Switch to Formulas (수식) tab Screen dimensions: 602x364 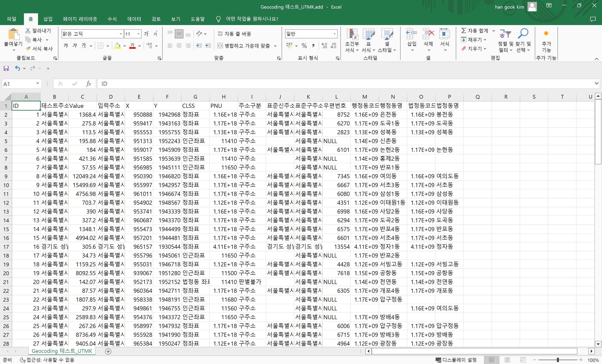click(x=112, y=19)
